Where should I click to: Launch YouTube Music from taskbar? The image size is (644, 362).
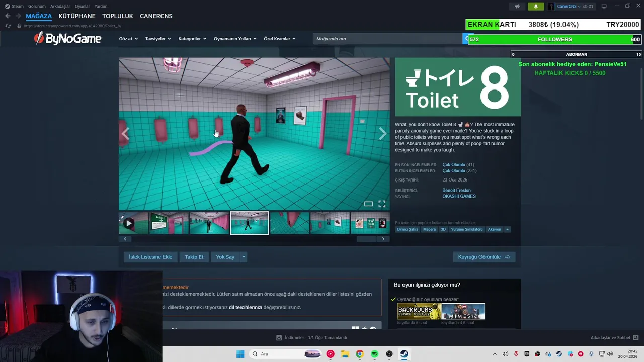[330, 354]
